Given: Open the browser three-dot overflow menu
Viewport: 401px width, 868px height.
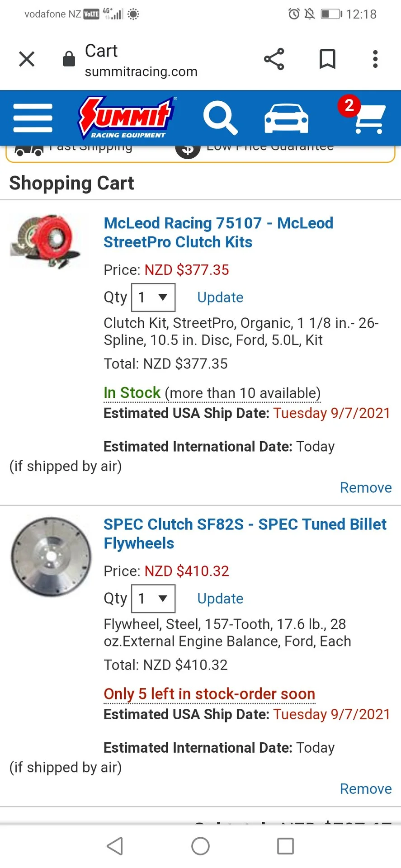Looking at the screenshot, I should [375, 59].
